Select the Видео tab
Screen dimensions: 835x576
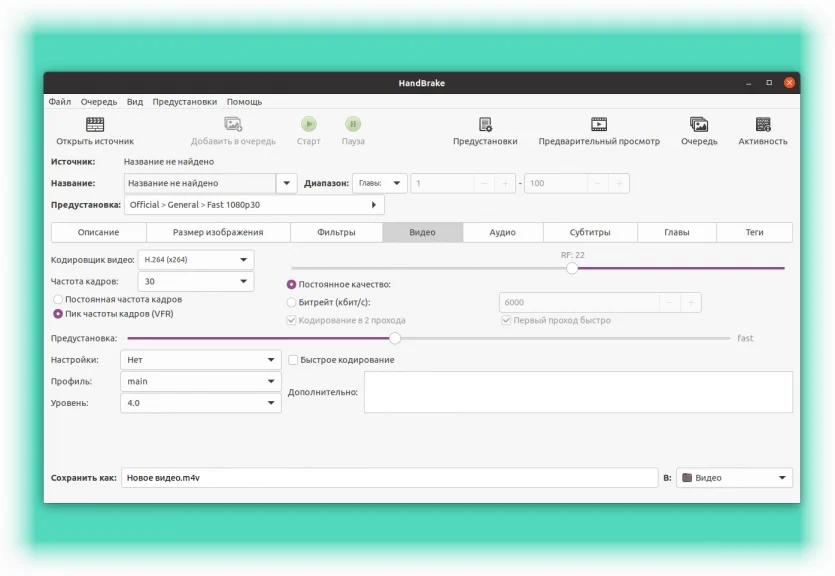422,232
